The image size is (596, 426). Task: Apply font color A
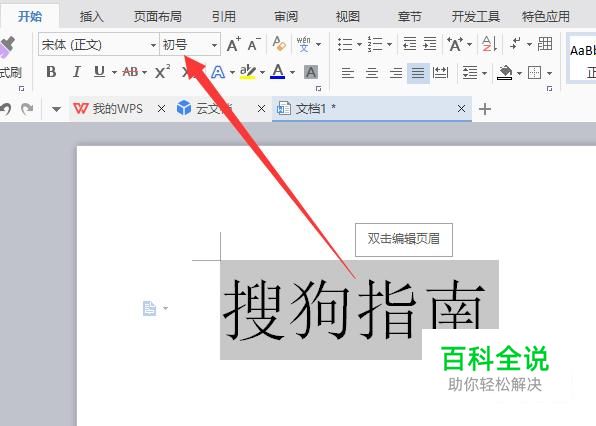click(x=277, y=72)
